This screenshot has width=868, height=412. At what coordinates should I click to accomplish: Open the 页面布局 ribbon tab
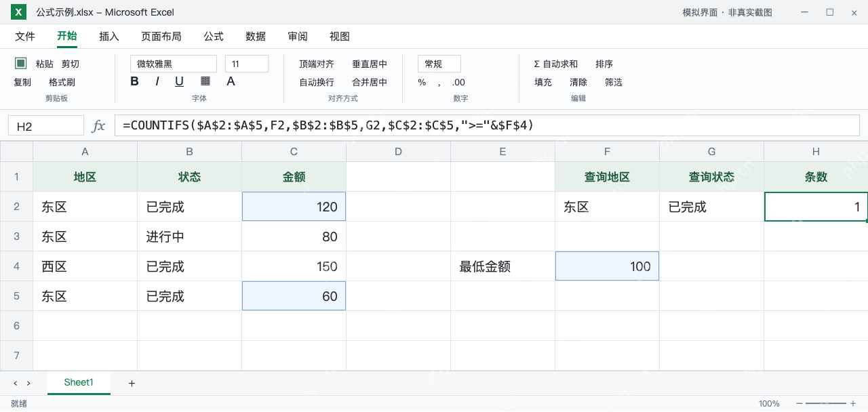pos(161,37)
